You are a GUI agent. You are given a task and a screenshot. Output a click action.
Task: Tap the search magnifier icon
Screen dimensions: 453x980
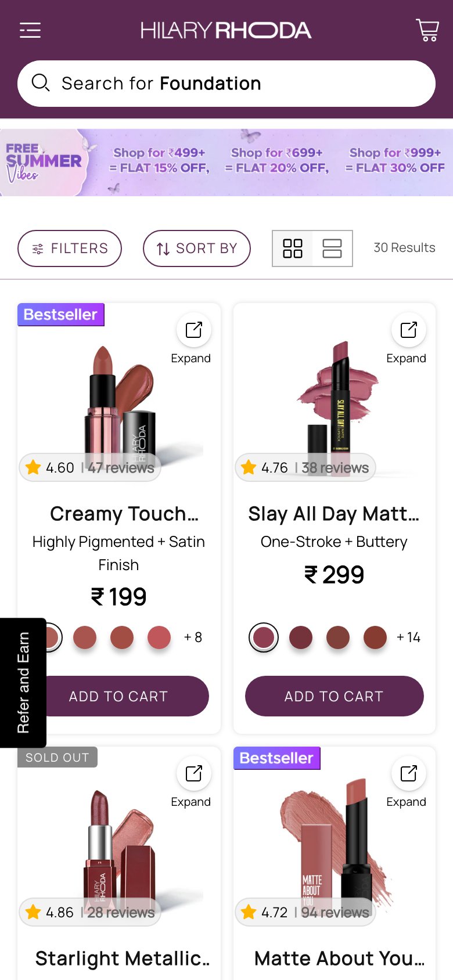[40, 83]
